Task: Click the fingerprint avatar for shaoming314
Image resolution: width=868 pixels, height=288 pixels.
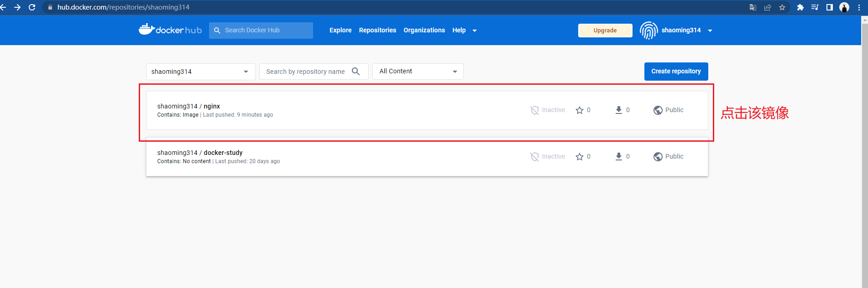Action: point(648,31)
